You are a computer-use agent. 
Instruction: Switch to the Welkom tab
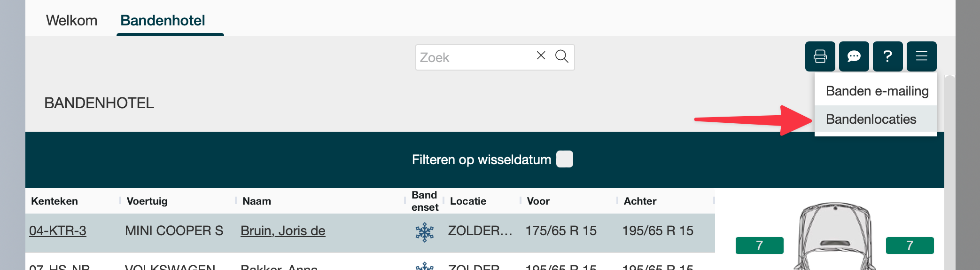[71, 21]
